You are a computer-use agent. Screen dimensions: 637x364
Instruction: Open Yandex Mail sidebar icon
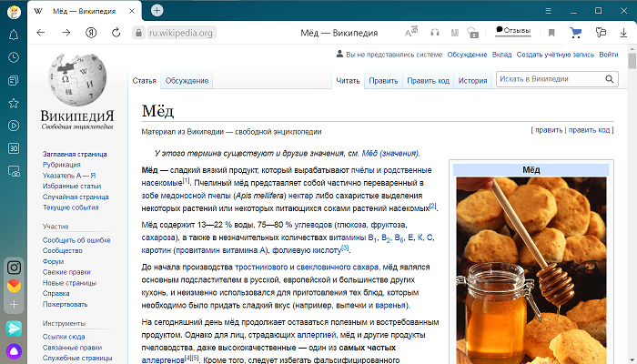click(14, 286)
